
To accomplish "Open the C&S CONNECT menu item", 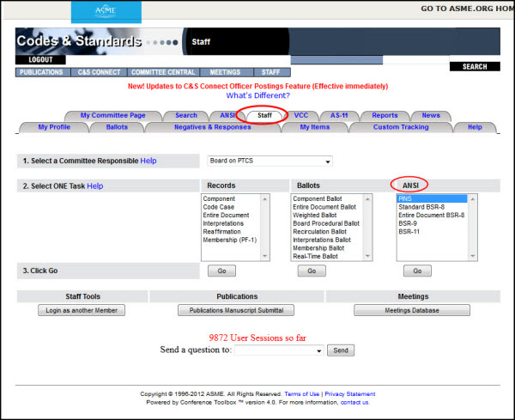I will click(x=100, y=72).
